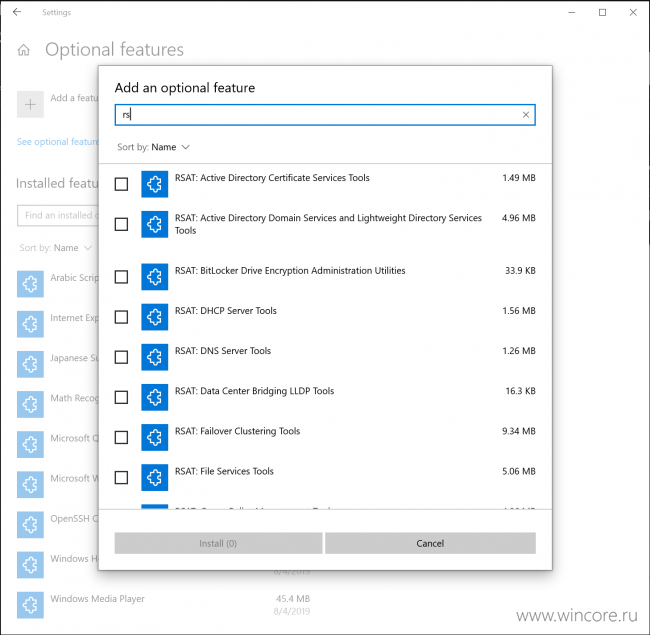Cancel the add optional feature dialog
This screenshot has width=650, height=635.
pos(430,543)
